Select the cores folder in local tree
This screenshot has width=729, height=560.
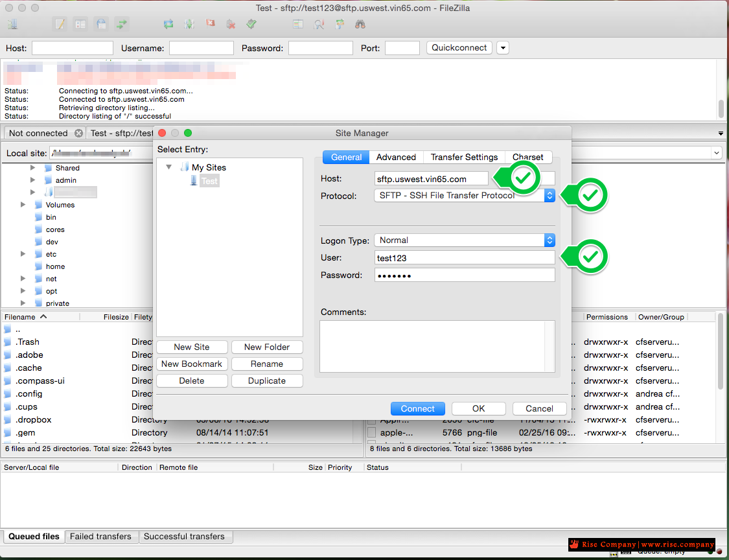pyautogui.click(x=55, y=229)
